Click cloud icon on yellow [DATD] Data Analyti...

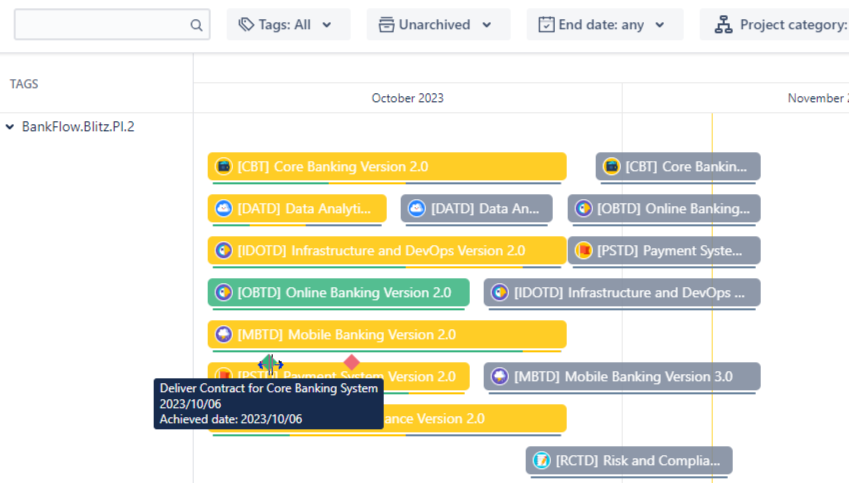(224, 208)
